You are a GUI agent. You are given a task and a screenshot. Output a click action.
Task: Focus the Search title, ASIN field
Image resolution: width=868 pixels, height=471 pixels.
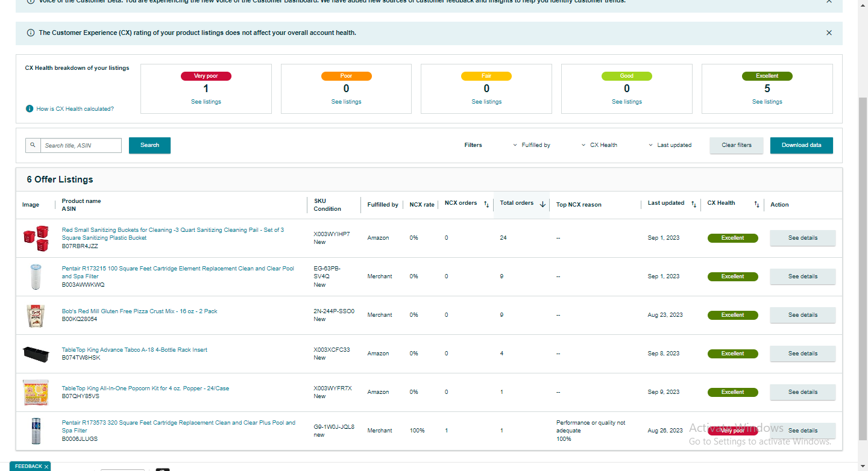(81, 145)
